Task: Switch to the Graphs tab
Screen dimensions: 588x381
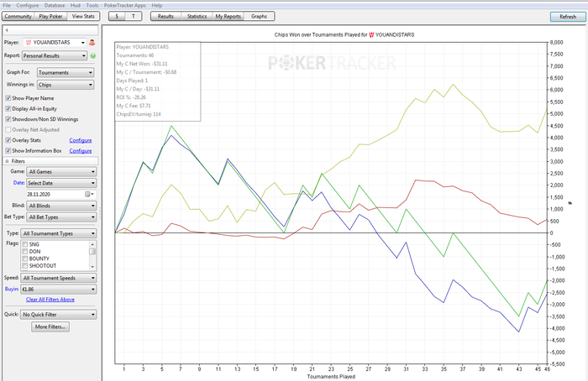Action: coord(259,17)
